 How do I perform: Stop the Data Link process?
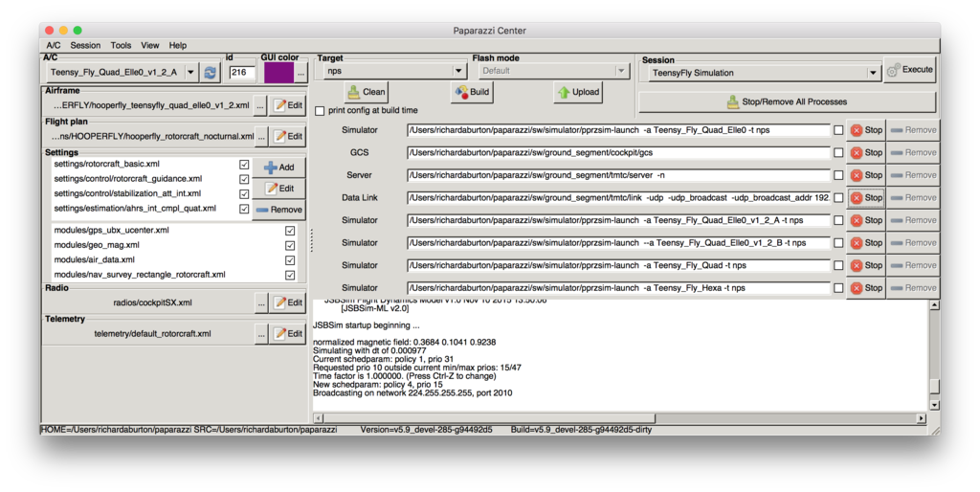(x=866, y=197)
